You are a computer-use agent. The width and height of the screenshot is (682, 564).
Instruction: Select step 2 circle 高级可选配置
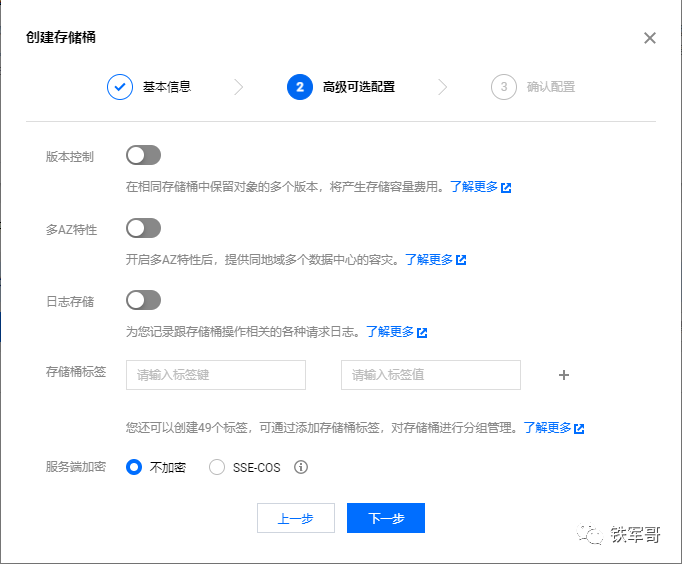point(300,87)
